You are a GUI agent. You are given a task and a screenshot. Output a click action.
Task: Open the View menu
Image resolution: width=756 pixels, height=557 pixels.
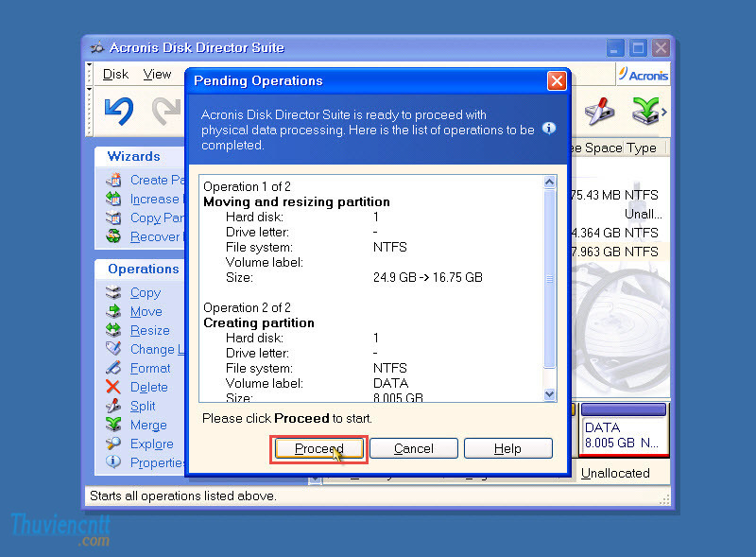tap(157, 75)
